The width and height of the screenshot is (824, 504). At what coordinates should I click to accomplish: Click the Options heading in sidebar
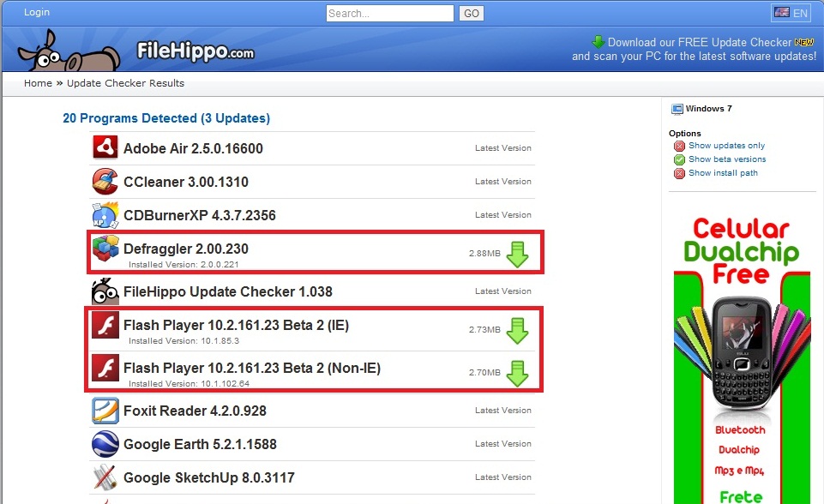pos(685,134)
